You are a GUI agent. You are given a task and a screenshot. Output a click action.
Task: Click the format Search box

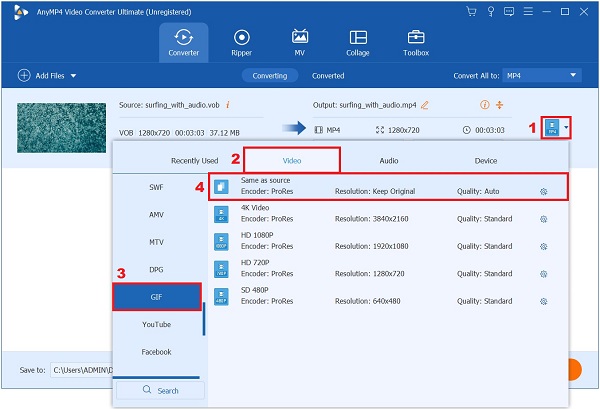tap(160, 390)
